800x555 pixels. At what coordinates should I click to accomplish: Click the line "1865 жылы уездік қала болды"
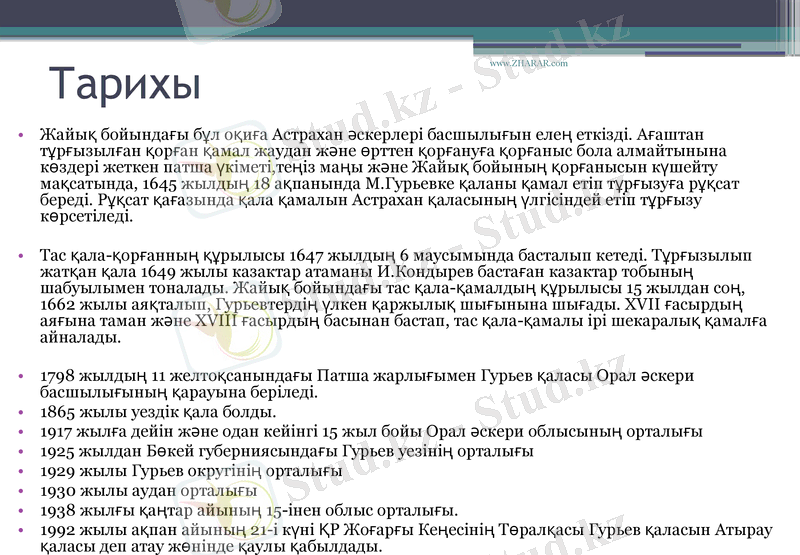click(x=158, y=412)
